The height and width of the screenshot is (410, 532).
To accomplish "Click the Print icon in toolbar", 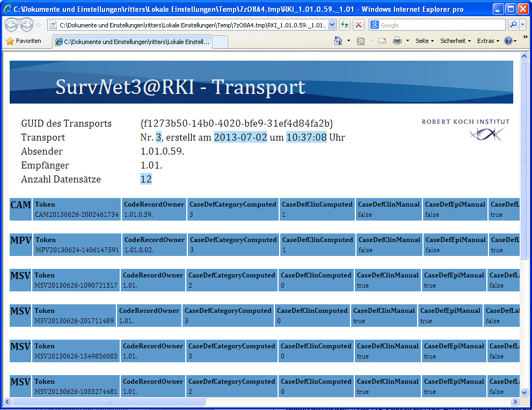I will [397, 41].
